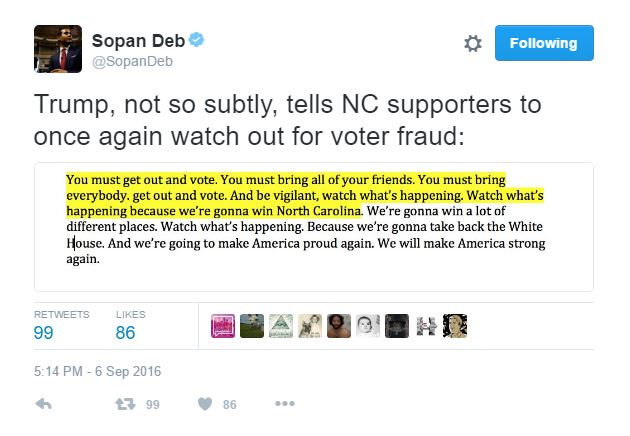The height and width of the screenshot is (436, 630).
Task: Retweet using the bottom retweet icon
Action: pos(126,404)
